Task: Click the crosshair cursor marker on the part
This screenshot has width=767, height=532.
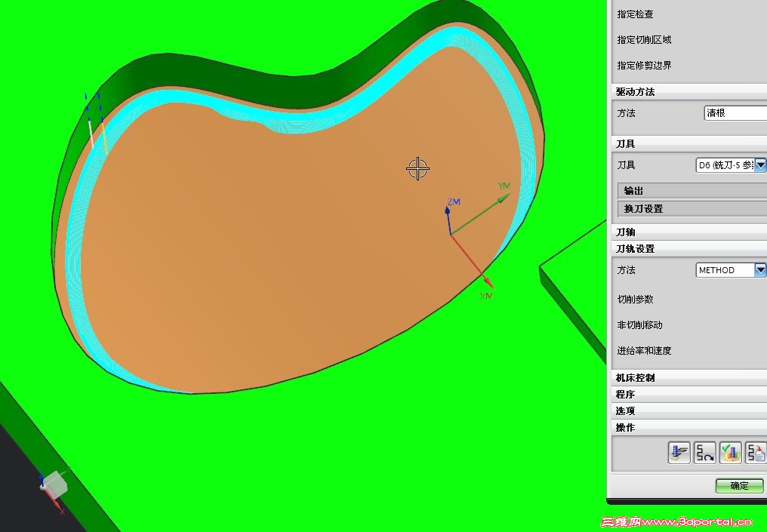Action: point(417,169)
